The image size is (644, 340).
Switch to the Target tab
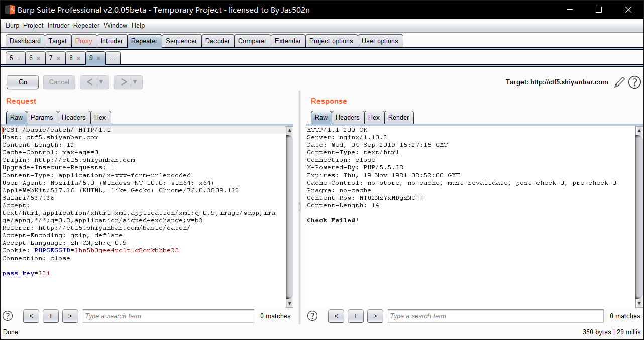click(x=58, y=41)
